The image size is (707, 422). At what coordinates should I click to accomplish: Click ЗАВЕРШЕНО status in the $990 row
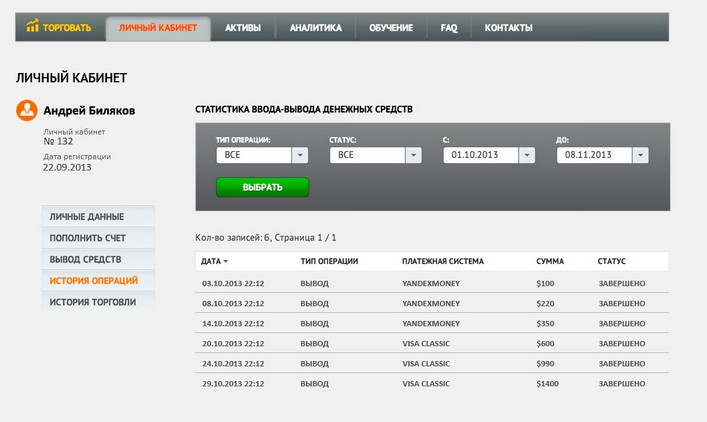pos(622,364)
